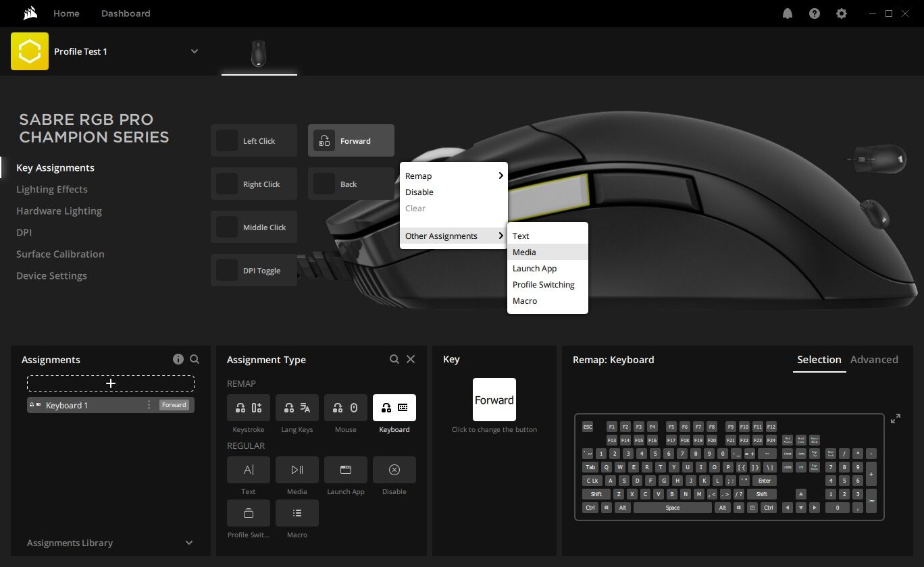Screen dimensions: 924x567
Task: Search within Assignment Type panel
Action: [x=394, y=359]
